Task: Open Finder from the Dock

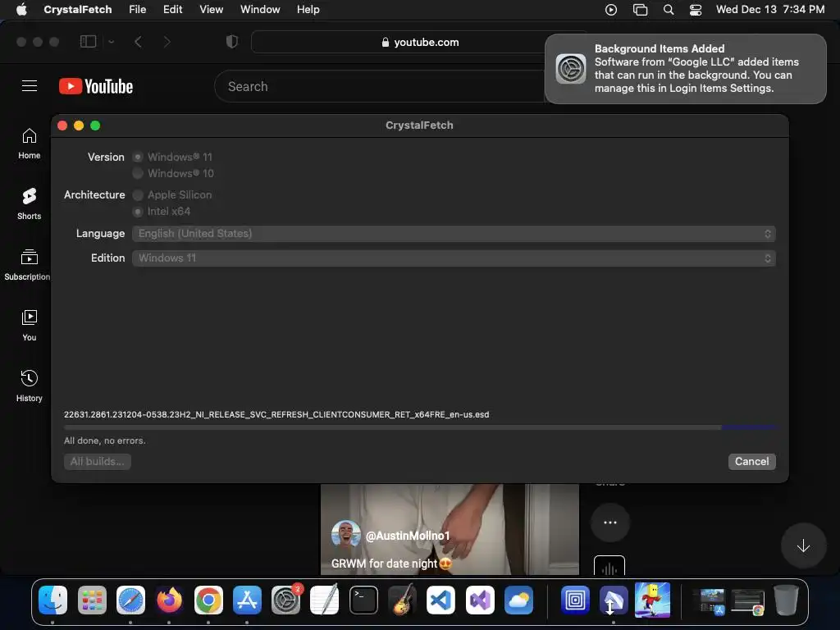Action: pyautogui.click(x=52, y=600)
